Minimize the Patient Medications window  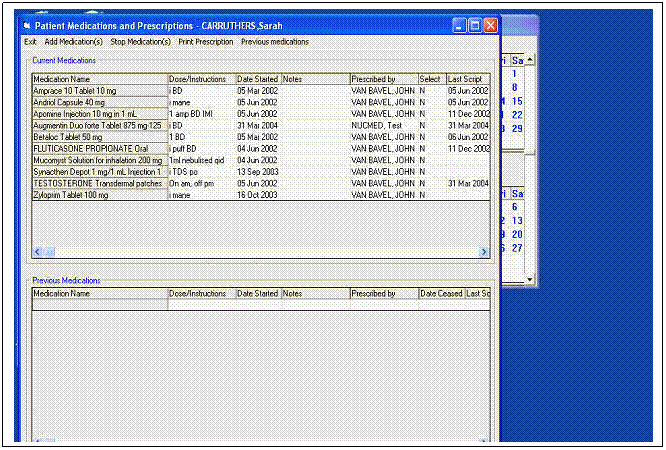[459, 24]
